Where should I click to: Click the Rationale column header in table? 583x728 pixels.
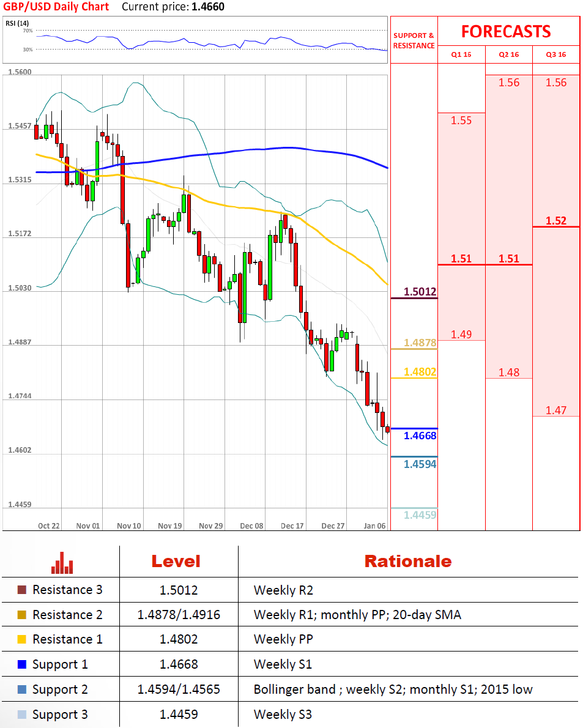(408, 561)
